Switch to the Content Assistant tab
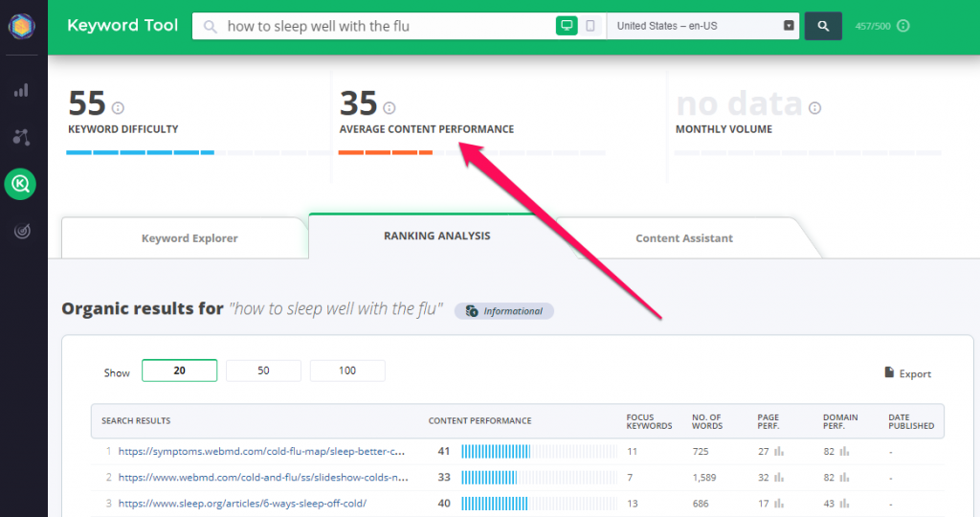The height and width of the screenshot is (517, 980). (x=684, y=238)
